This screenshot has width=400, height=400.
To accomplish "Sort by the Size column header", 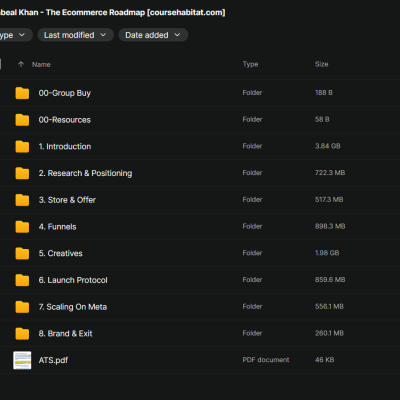I will click(x=321, y=64).
